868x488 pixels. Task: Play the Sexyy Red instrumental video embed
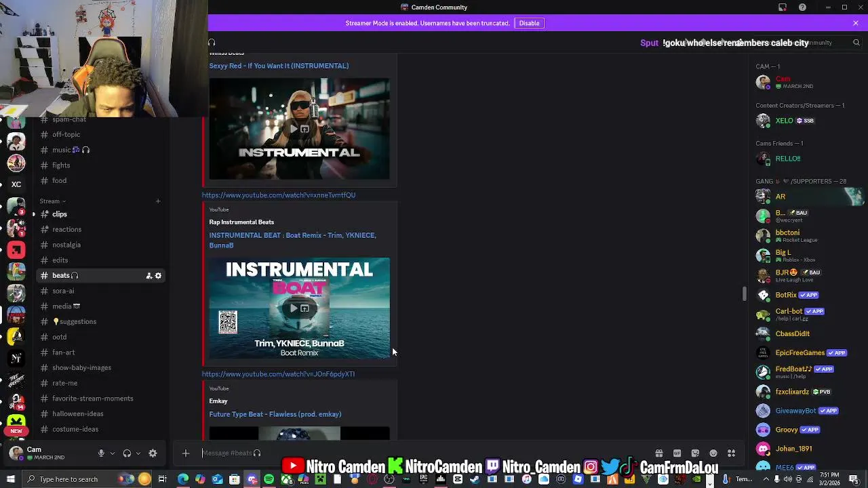point(294,129)
